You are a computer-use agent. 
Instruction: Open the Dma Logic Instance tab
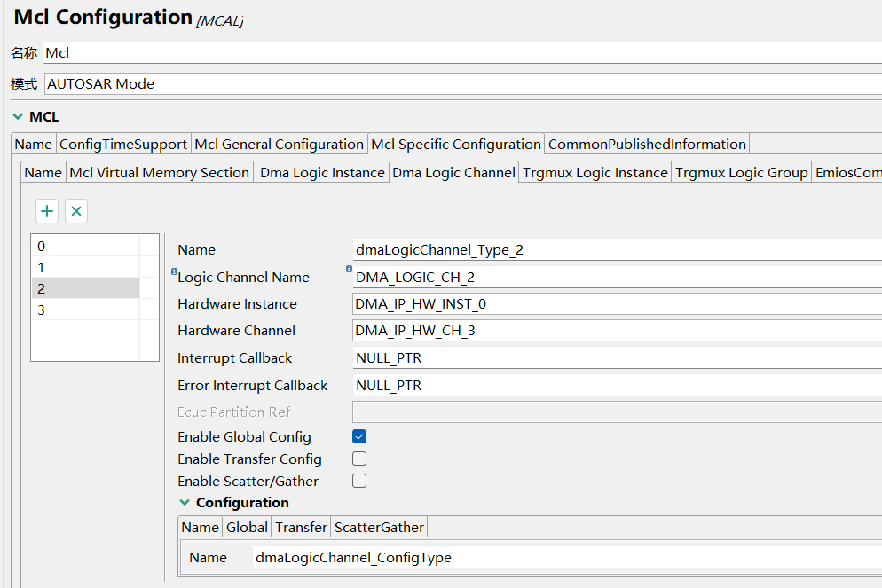[322, 172]
